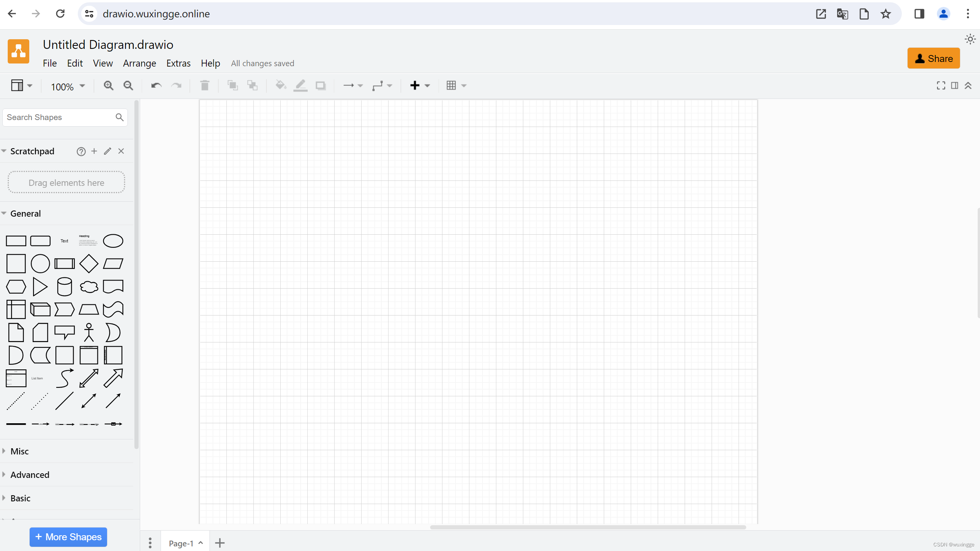The image size is (980, 551).
Task: Select the table/grid insert icon
Action: click(x=451, y=86)
